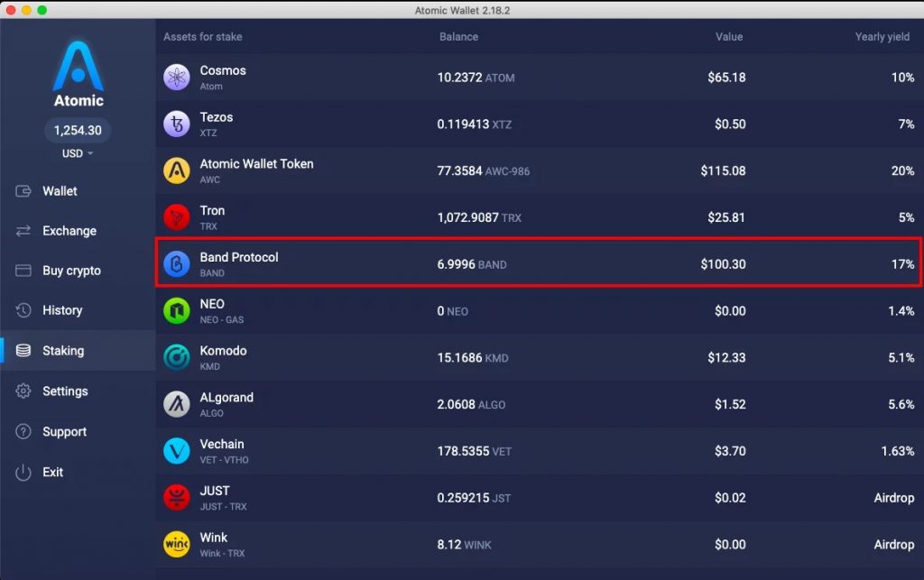Click the Komodo coin icon
The width and height of the screenshot is (924, 580).
click(176, 357)
